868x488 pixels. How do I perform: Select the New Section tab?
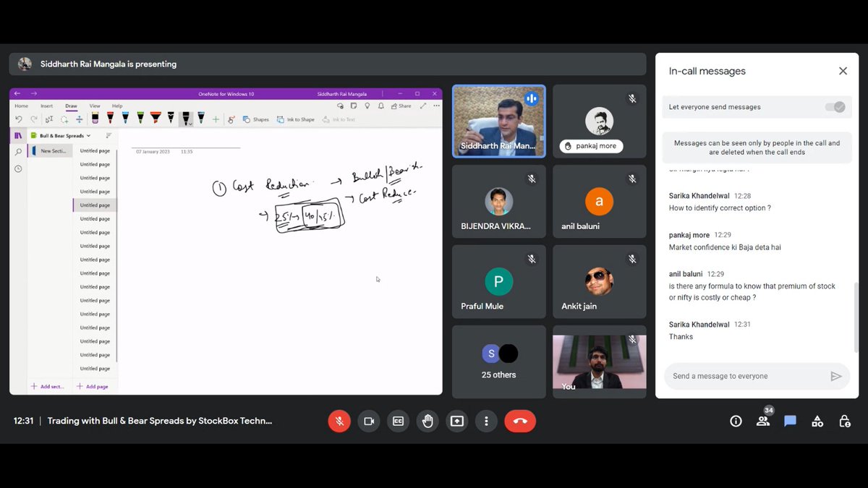pyautogui.click(x=50, y=151)
